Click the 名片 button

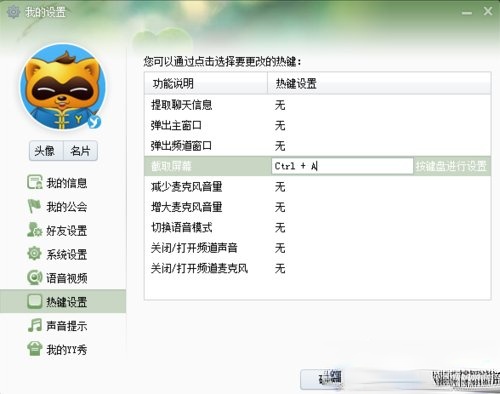(x=80, y=151)
